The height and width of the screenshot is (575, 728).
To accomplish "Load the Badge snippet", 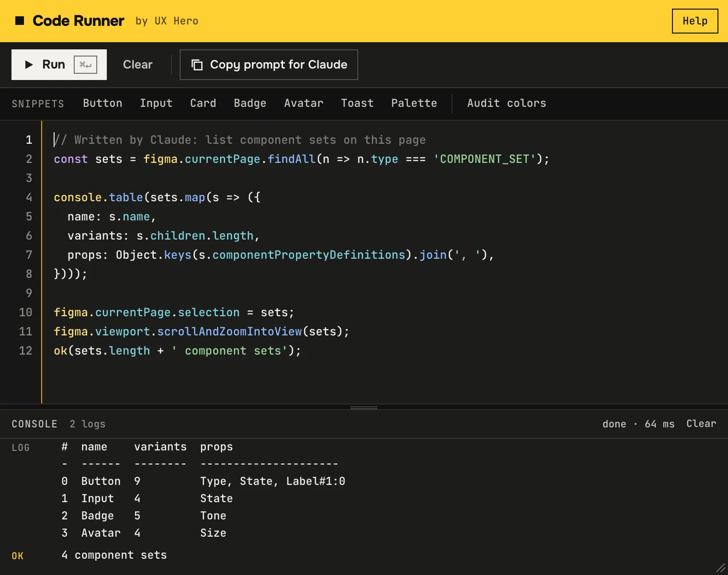I will point(250,103).
